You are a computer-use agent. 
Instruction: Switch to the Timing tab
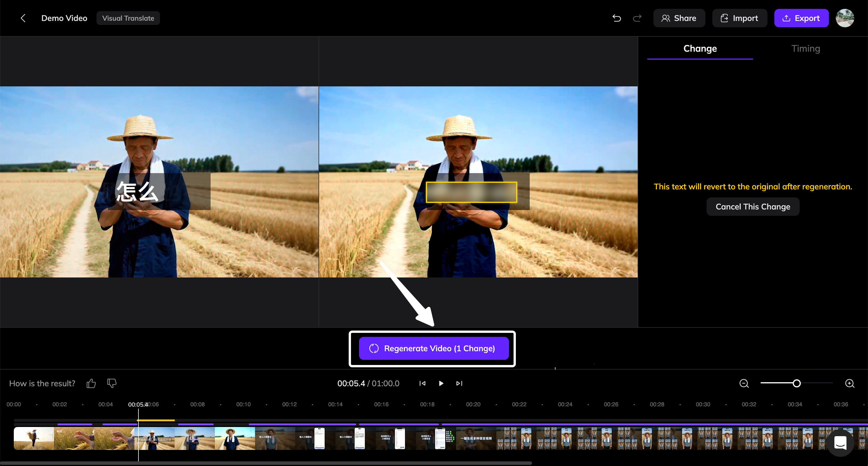pos(805,48)
